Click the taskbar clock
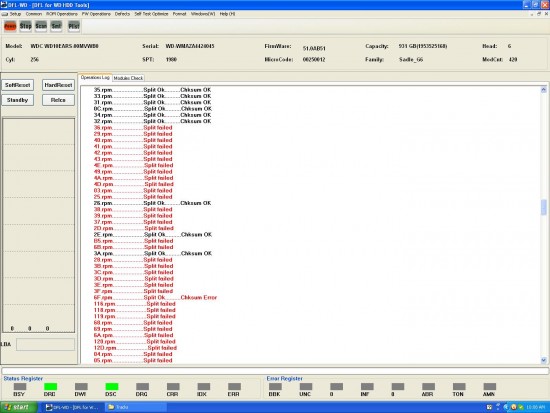The image size is (550, 413). point(535,407)
